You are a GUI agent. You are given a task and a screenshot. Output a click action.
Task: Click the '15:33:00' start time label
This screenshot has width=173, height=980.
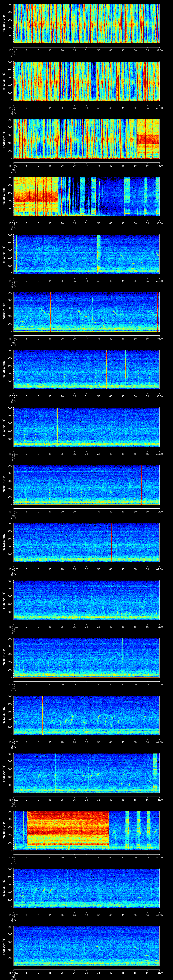13,166
